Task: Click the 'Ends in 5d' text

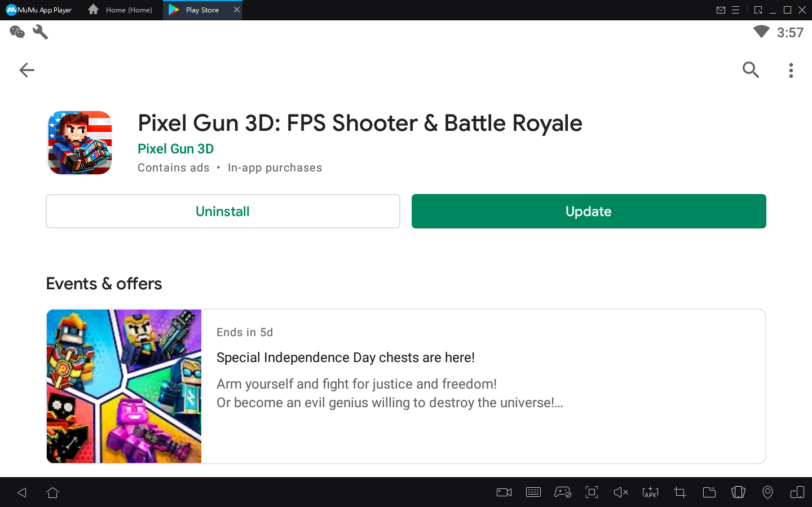Action: [245, 332]
